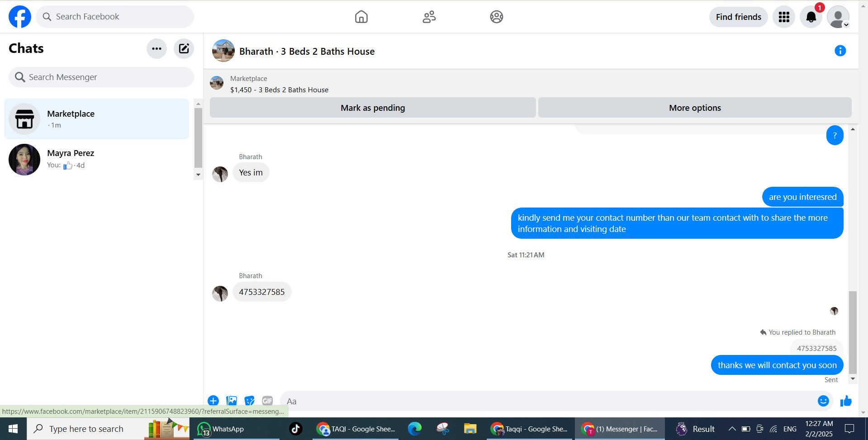Open the Facebook menu grid icon
868x440 pixels.
[784, 17]
